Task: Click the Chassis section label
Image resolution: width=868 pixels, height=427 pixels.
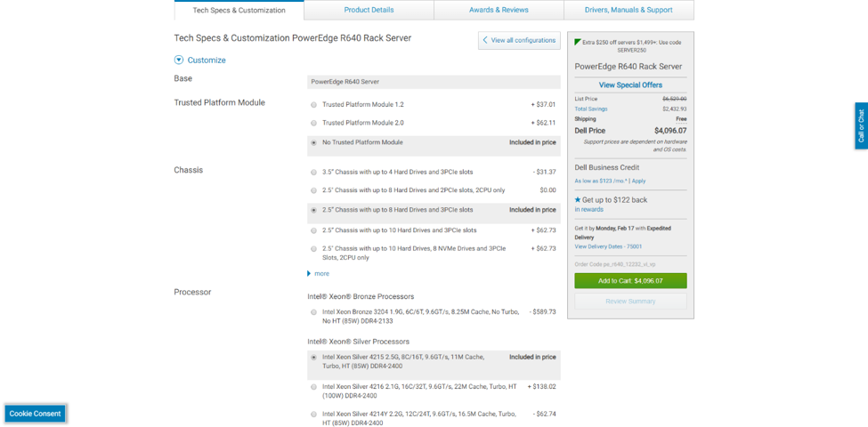Action: click(188, 170)
